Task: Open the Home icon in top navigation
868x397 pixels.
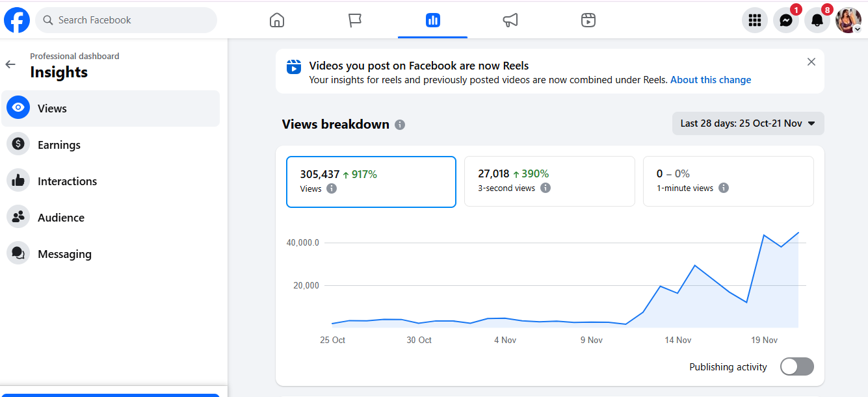Action: tap(277, 20)
